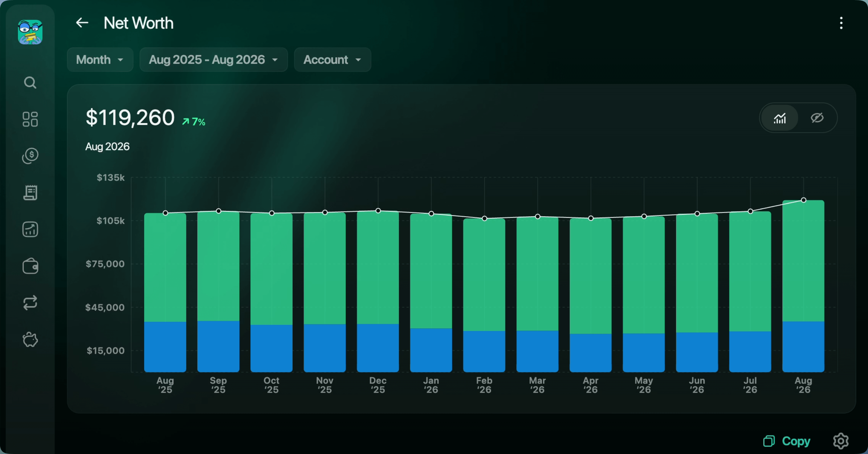The width and height of the screenshot is (868, 454).
Task: Open the settings gear icon
Action: coord(841,441)
